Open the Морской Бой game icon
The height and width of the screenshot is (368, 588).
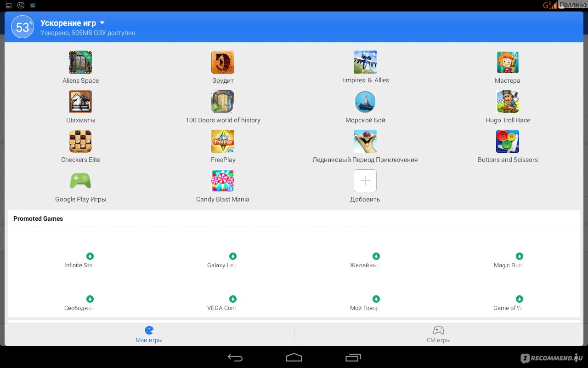coord(365,102)
